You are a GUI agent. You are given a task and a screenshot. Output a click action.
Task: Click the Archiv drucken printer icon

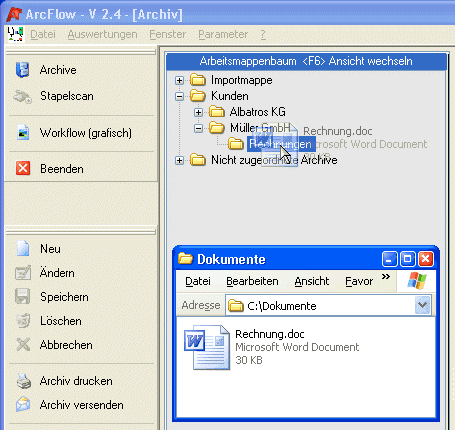pos(23,381)
